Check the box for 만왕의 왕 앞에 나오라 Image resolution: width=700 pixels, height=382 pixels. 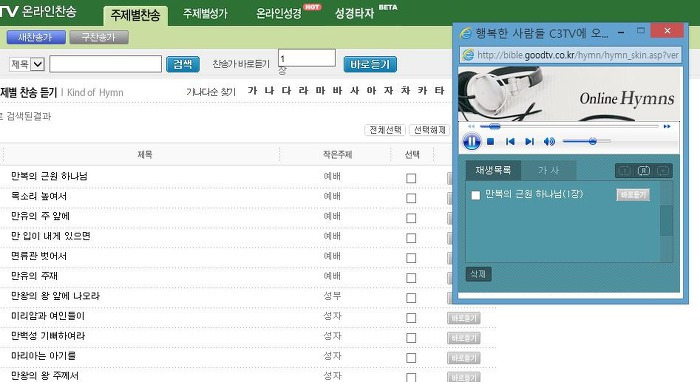[x=411, y=298]
